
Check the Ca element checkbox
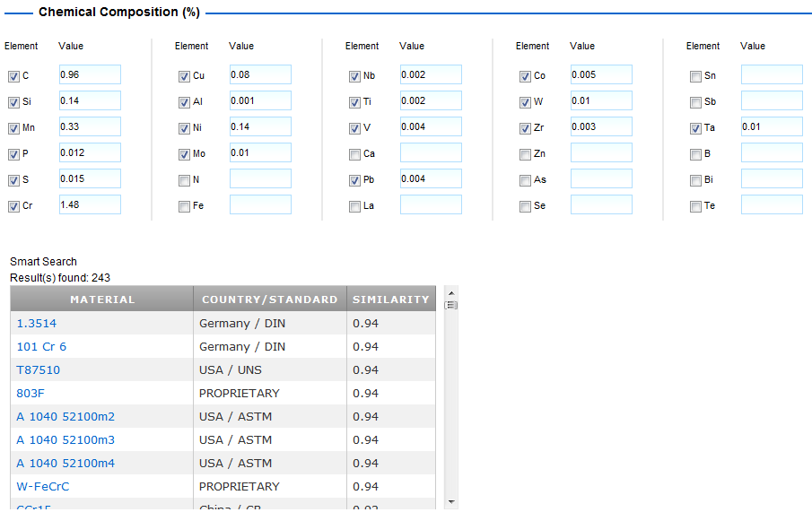click(x=354, y=154)
